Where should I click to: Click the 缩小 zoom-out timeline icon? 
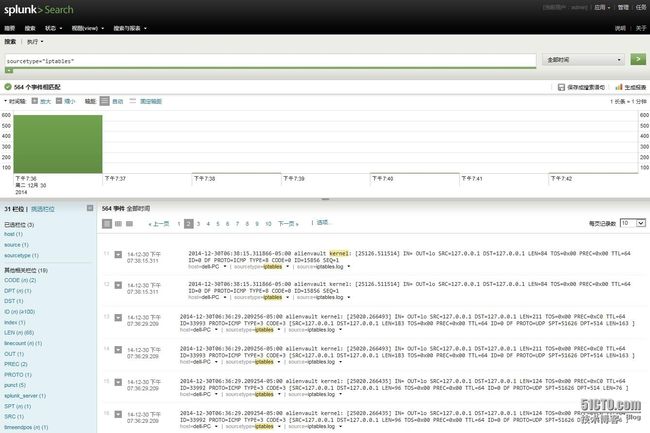pos(59,101)
